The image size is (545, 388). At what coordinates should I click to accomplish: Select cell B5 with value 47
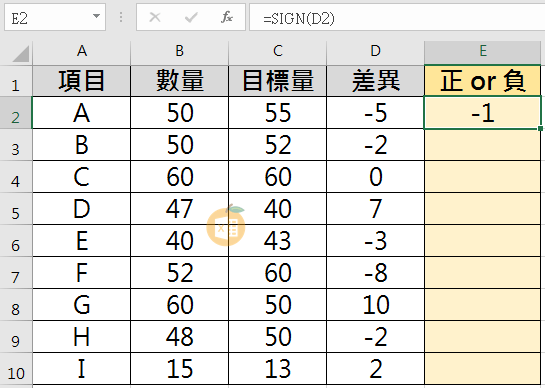[179, 209]
